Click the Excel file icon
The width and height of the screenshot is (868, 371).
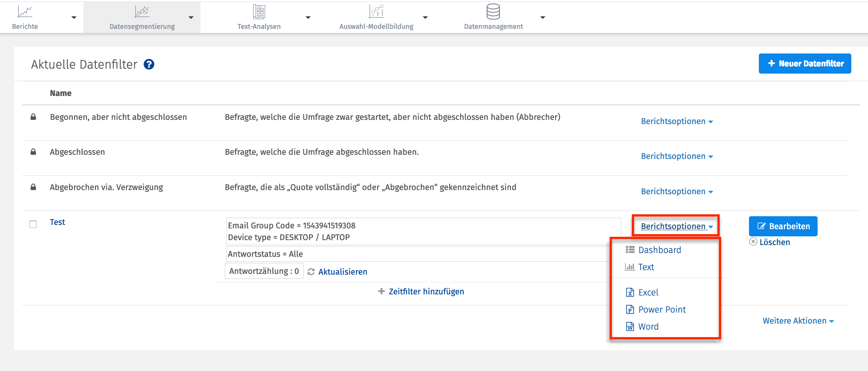pyautogui.click(x=630, y=292)
